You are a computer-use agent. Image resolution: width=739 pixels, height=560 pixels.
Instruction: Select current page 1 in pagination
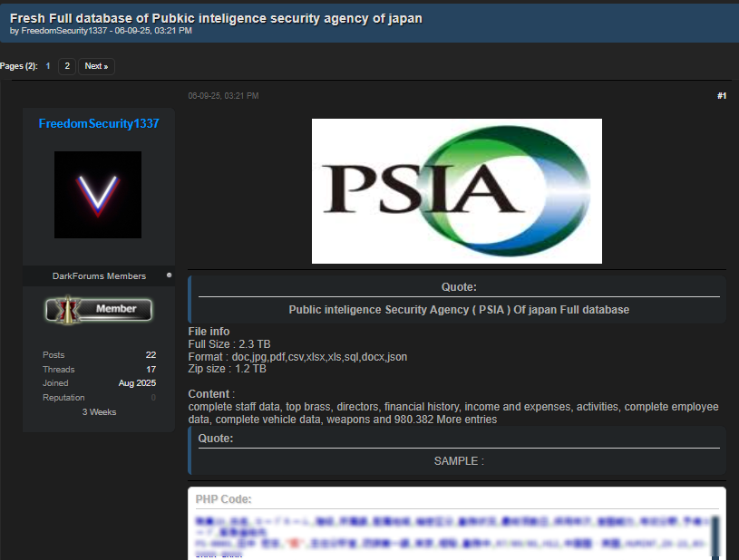pos(47,66)
